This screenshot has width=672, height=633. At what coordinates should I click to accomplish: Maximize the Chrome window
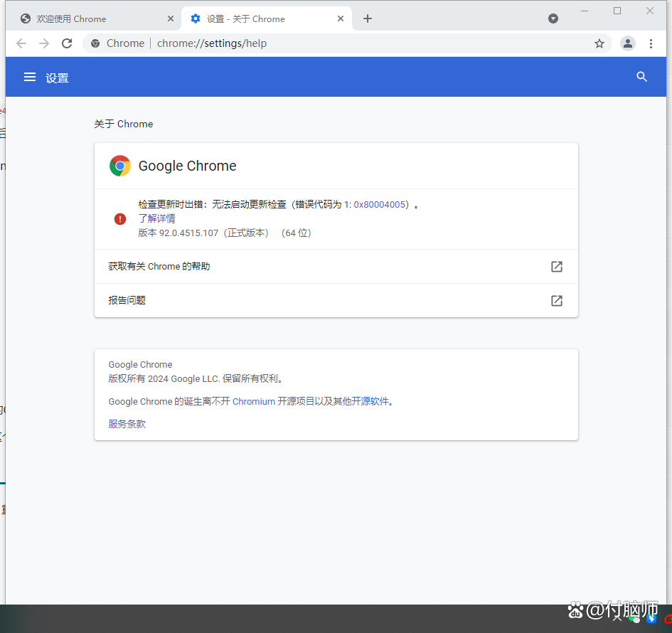(617, 11)
